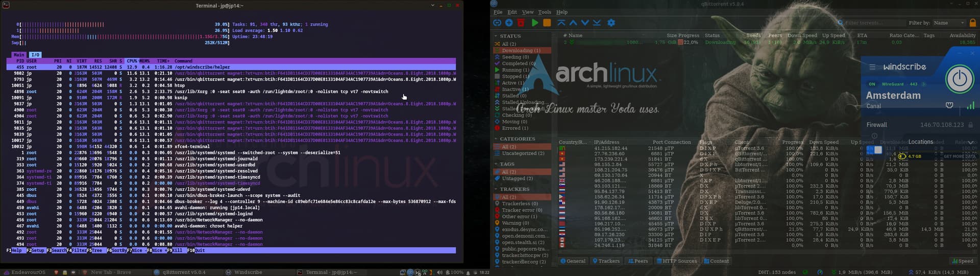The image size is (980, 276).
Task: Select the Stopped (1) status filter
Action: coord(522,77)
